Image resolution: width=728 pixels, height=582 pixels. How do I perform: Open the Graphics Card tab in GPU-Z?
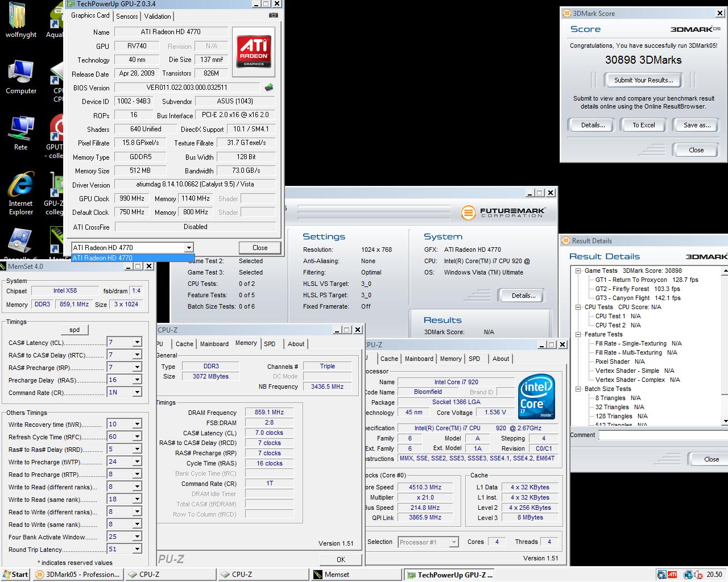[90, 15]
